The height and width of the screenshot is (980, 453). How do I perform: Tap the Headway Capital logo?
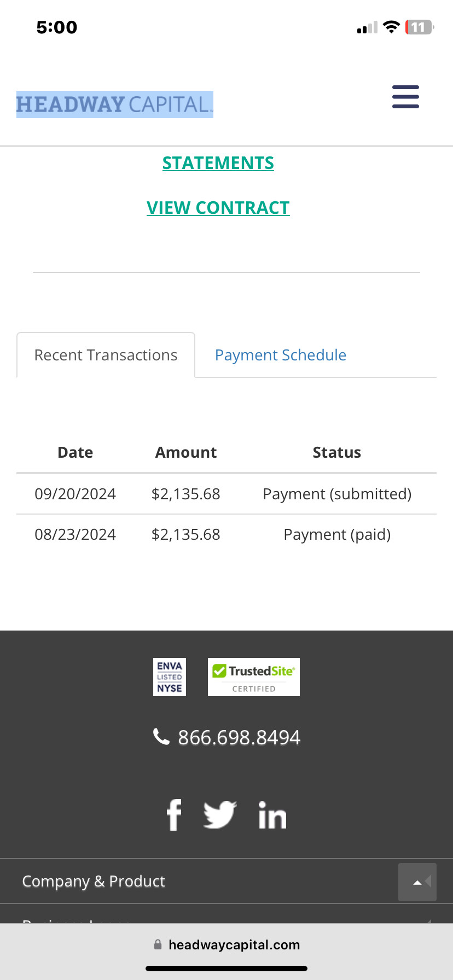(114, 104)
